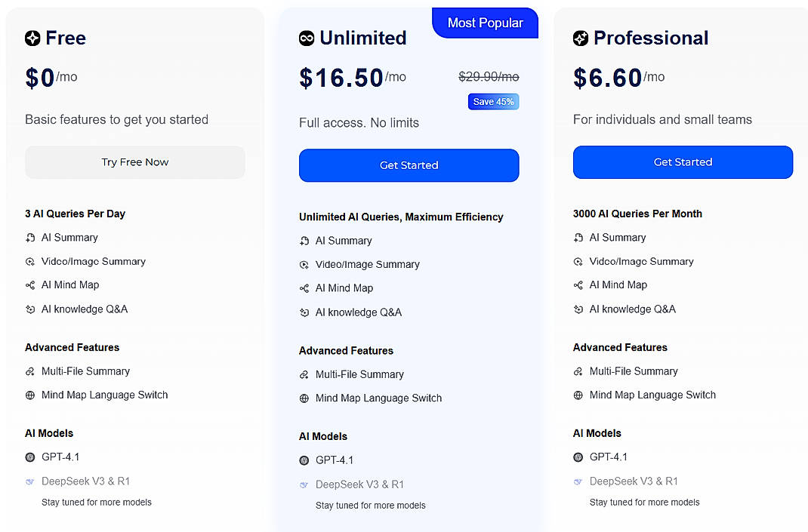The width and height of the screenshot is (808, 532).
Task: Click the Unlimited plan infinity icon
Action: [x=308, y=38]
